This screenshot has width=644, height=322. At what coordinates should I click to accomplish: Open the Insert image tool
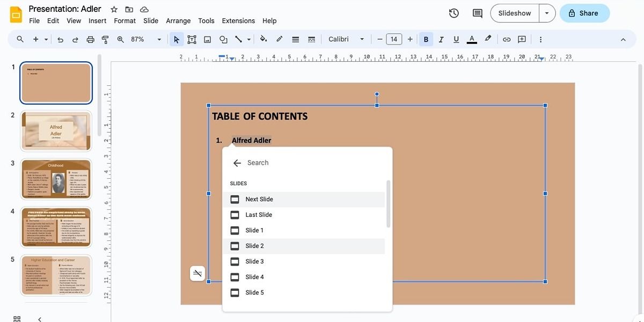[x=207, y=39]
